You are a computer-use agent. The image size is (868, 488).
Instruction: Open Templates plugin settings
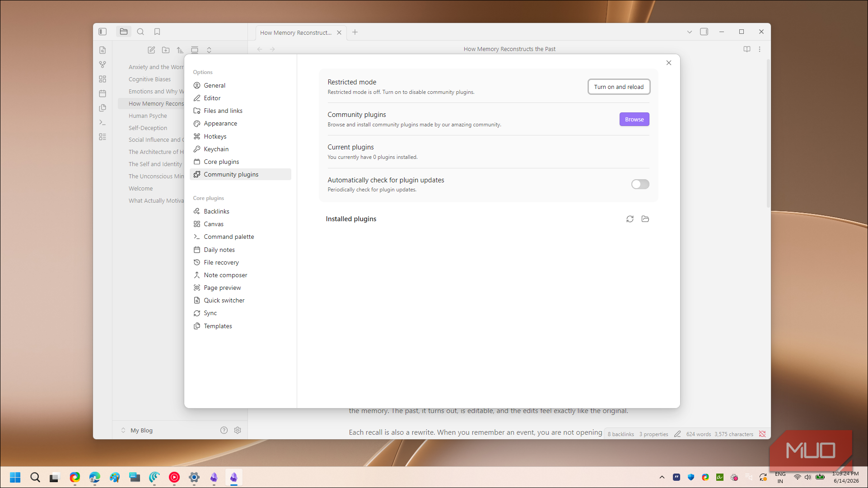click(x=240, y=326)
